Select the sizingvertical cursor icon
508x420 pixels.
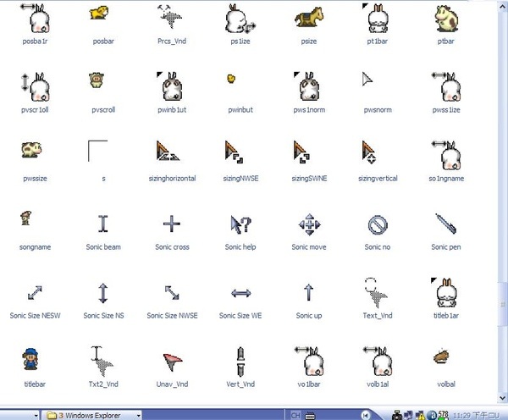tap(368, 152)
